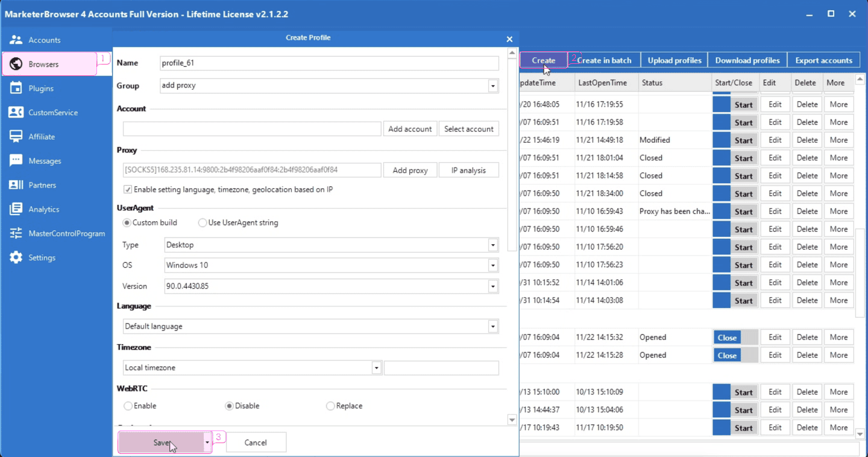
Task: Click the Messages chat icon
Action: coord(16,161)
